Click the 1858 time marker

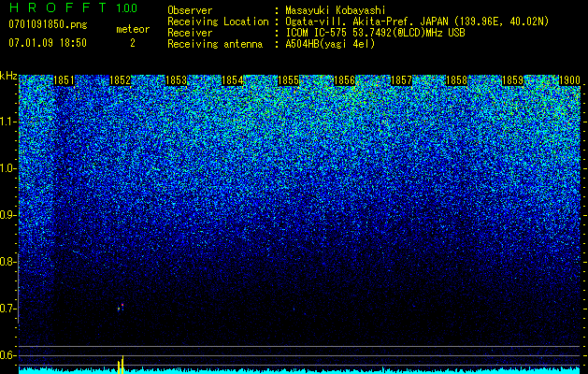[x=456, y=80]
